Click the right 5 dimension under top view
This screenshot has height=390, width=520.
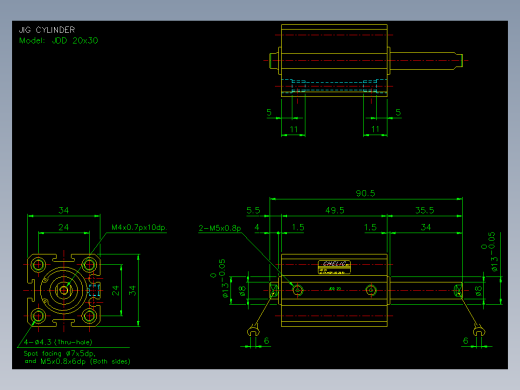[398, 112]
